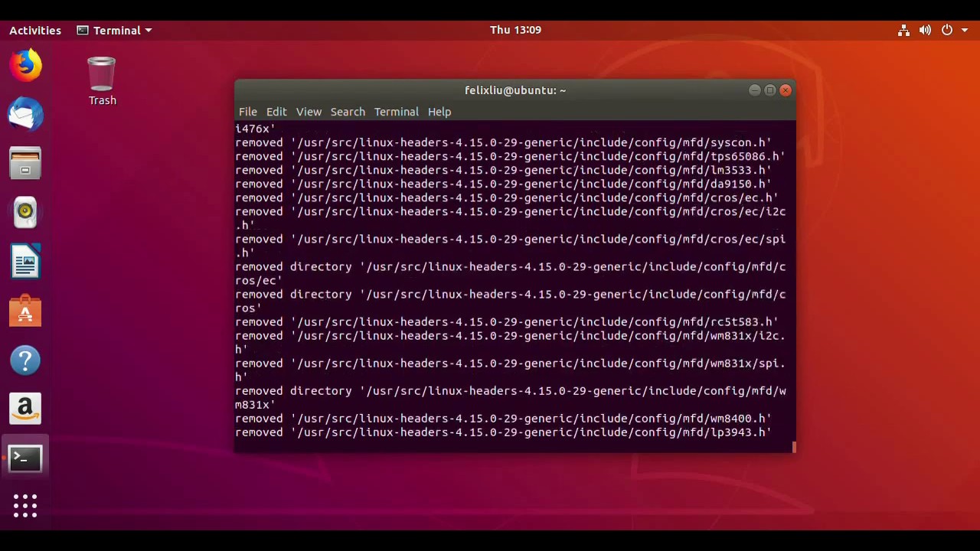Image resolution: width=980 pixels, height=551 pixels.
Task: Click the line ending in rc5t583.h'
Action: coord(507,322)
